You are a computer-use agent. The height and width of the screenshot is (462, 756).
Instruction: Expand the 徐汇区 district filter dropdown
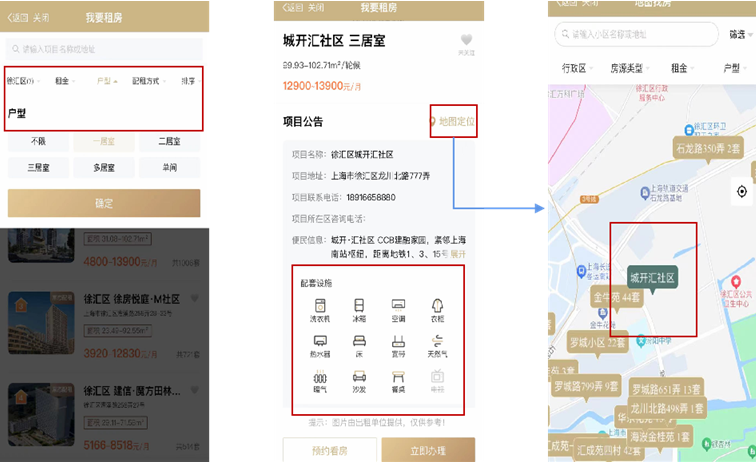[21, 81]
